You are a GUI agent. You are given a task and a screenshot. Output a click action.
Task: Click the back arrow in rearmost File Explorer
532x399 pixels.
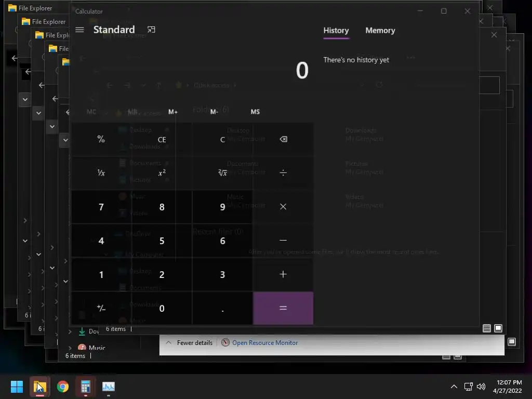coord(14,58)
